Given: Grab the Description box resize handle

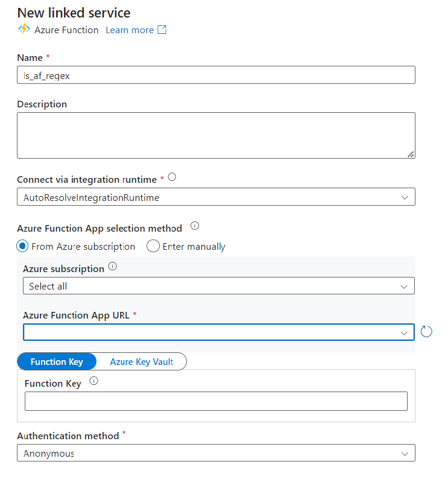Looking at the screenshot, I should [x=411, y=154].
